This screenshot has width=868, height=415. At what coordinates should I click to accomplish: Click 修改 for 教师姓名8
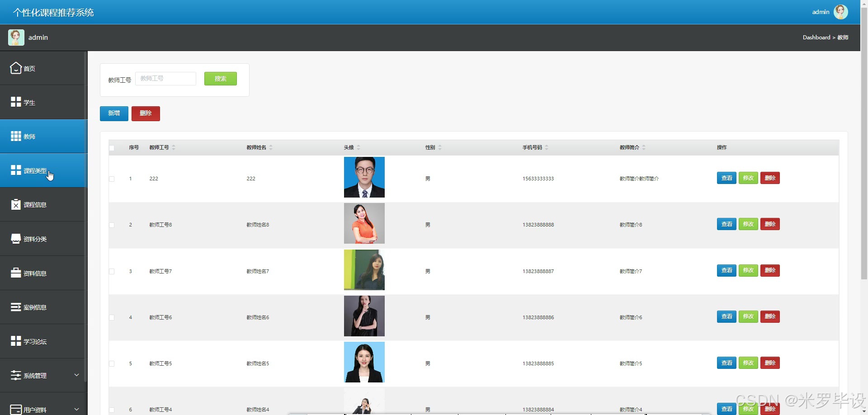[748, 224]
